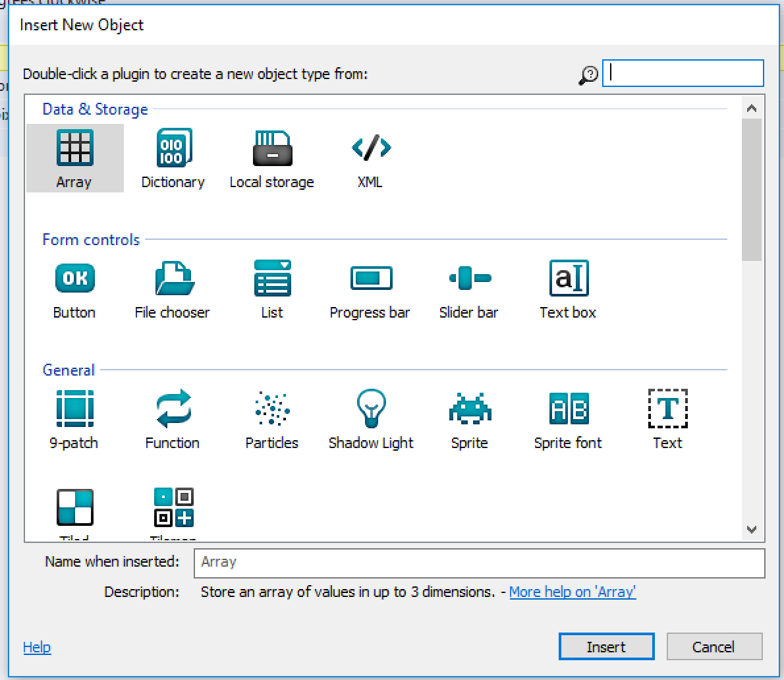Select the Sprite plugin icon
Viewport: 784px width, 680px height.
click(470, 409)
